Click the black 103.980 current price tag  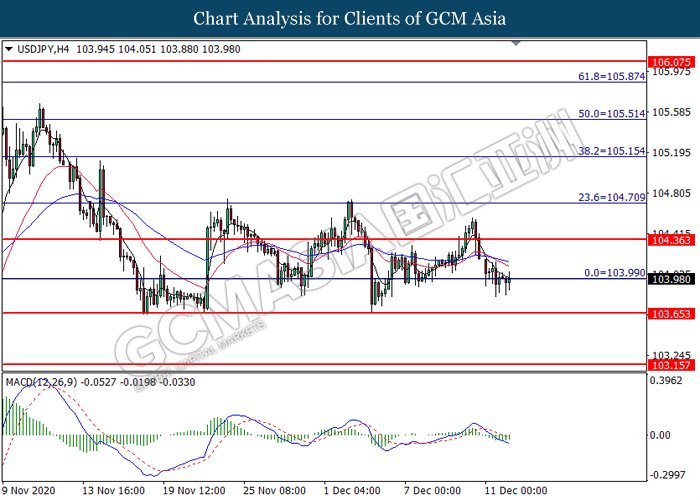[670, 279]
